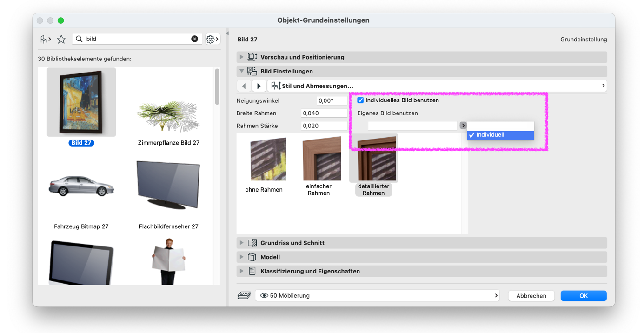Select the Bild 27 picture thumbnail
644x333 pixels.
81,102
